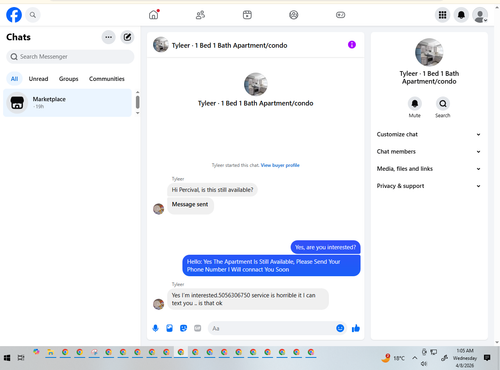Click the 'Hi Percival, is this still available?' message

pyautogui.click(x=212, y=190)
